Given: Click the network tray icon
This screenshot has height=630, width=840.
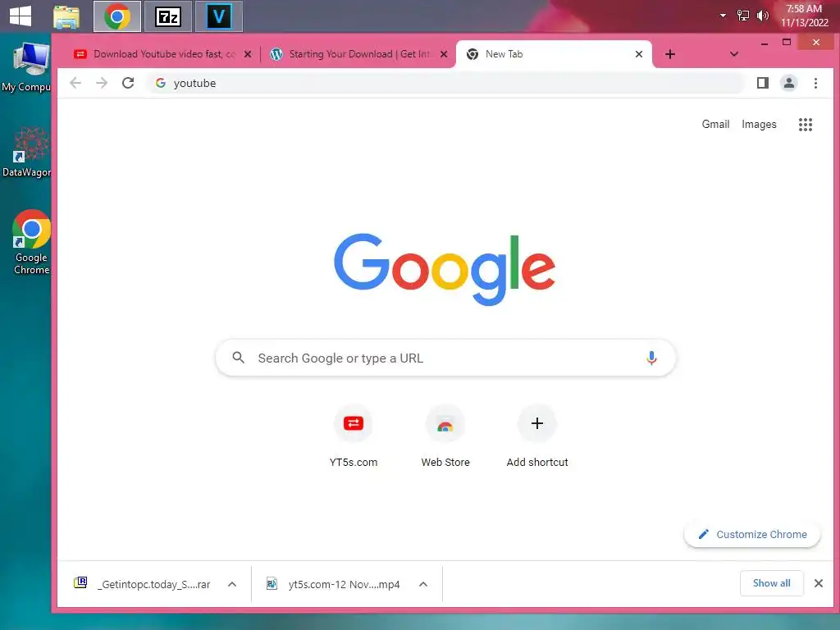Looking at the screenshot, I should point(743,16).
